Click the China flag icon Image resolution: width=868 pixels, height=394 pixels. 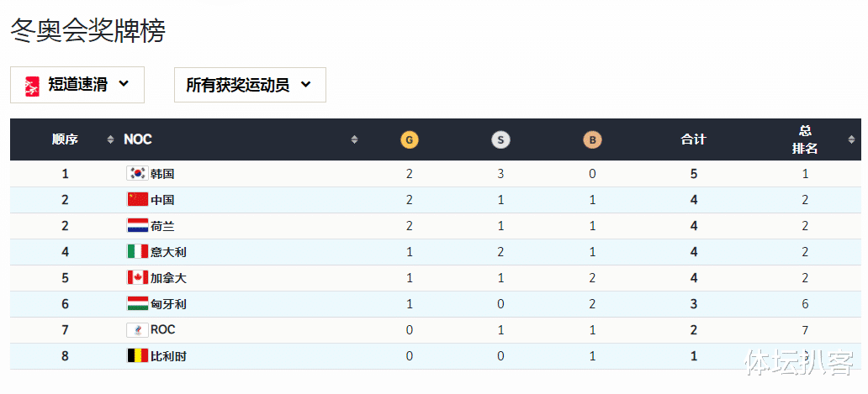[x=138, y=199]
